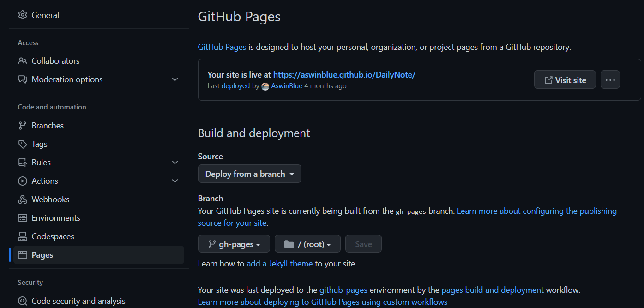The width and height of the screenshot is (644, 308).
Task: Click the Tags label icon
Action: click(x=22, y=144)
